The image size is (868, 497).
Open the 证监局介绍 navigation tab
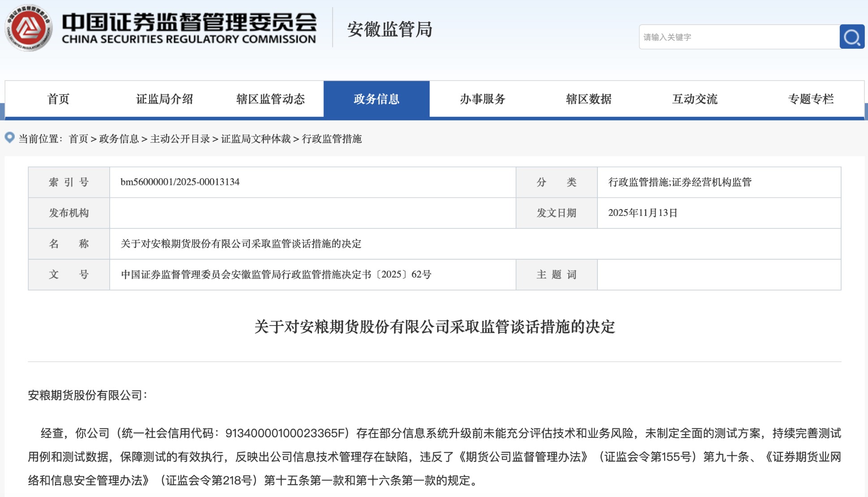pos(164,99)
